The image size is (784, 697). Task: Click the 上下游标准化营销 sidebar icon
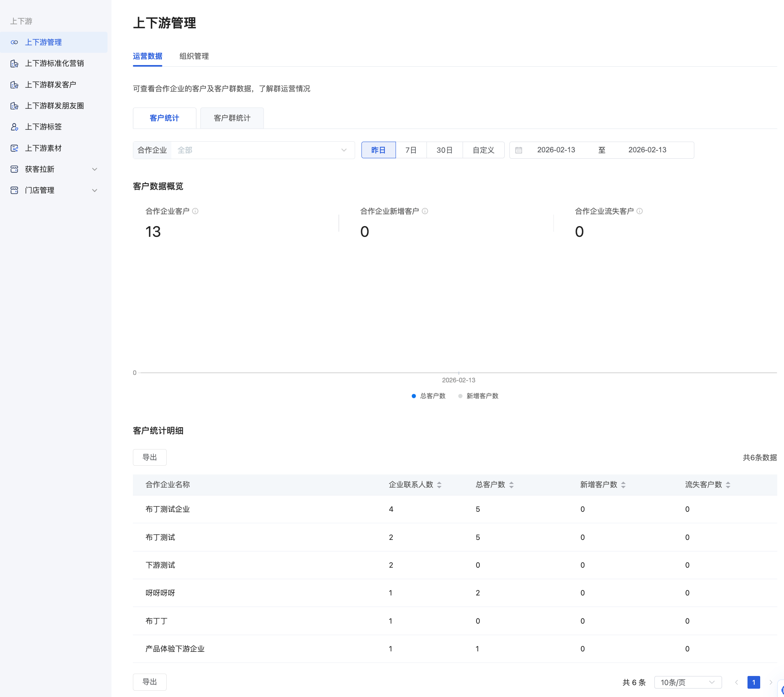[14, 63]
